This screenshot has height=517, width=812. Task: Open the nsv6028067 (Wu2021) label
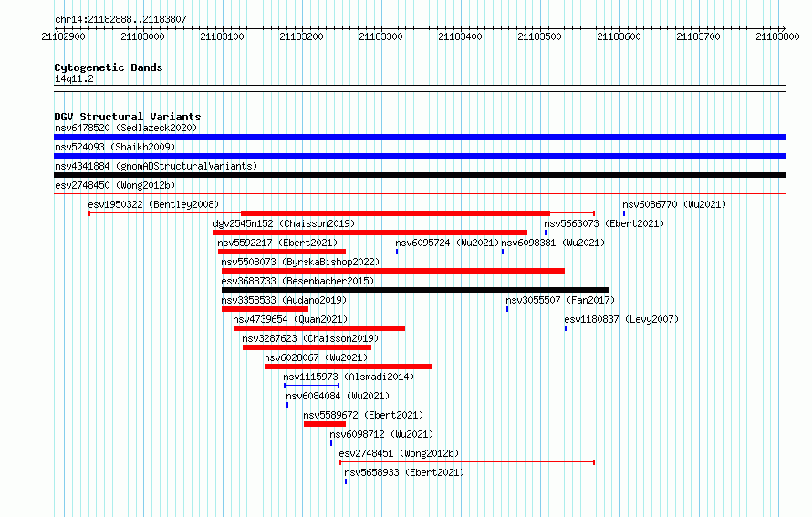point(316,357)
